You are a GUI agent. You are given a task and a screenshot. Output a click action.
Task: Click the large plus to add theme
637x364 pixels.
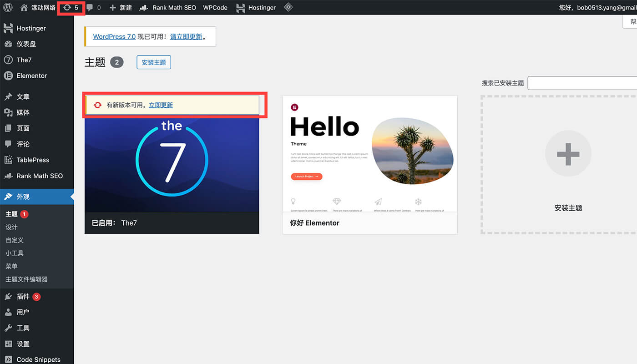[x=568, y=154]
